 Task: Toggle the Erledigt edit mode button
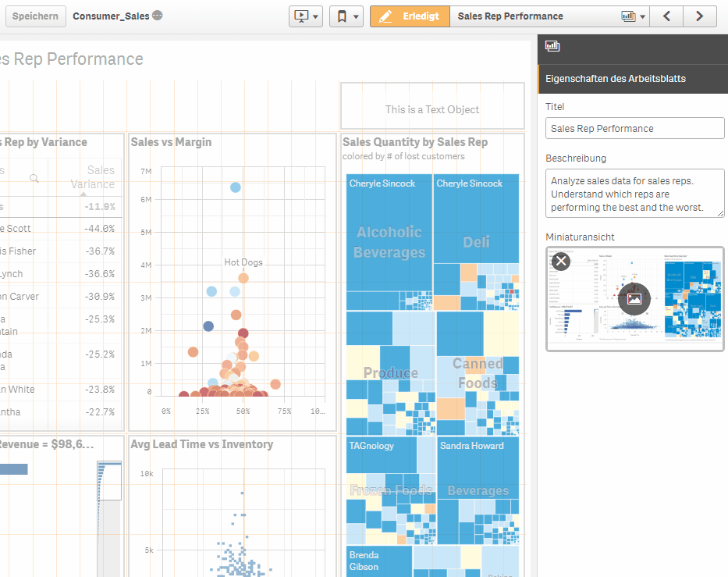410,16
